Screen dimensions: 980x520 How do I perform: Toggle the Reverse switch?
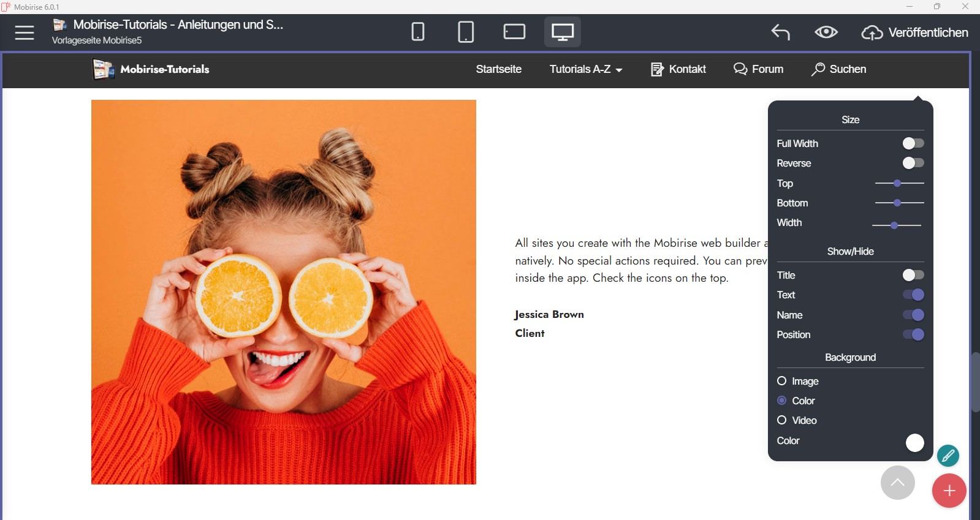[913, 163]
